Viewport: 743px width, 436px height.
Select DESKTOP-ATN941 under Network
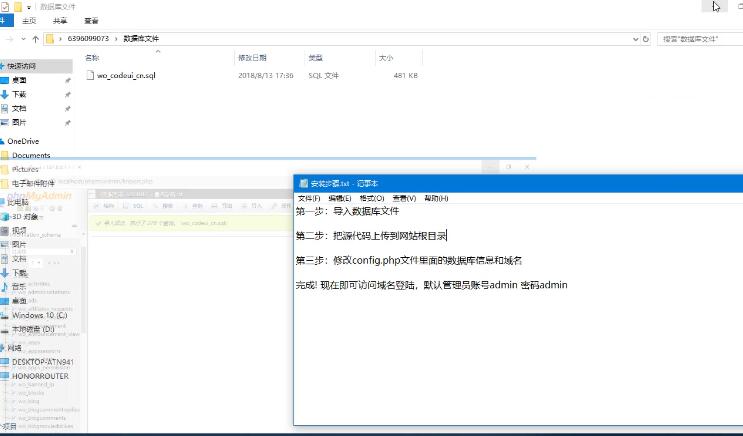[x=42, y=361]
